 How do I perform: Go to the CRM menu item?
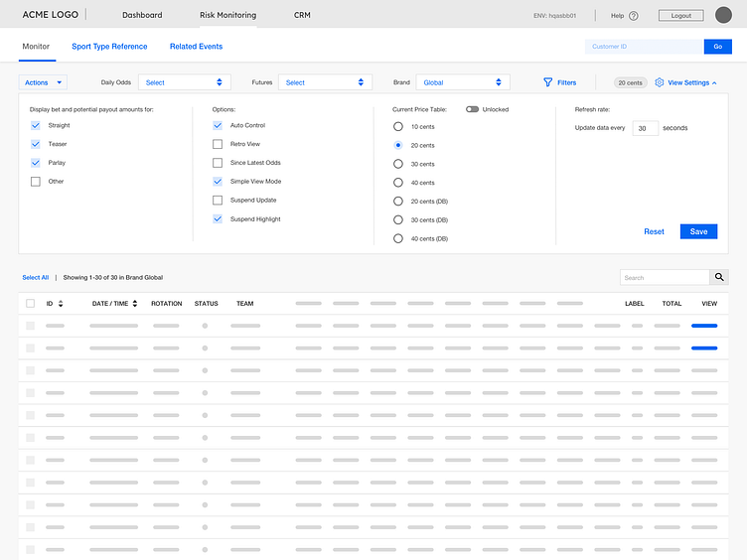coord(302,16)
